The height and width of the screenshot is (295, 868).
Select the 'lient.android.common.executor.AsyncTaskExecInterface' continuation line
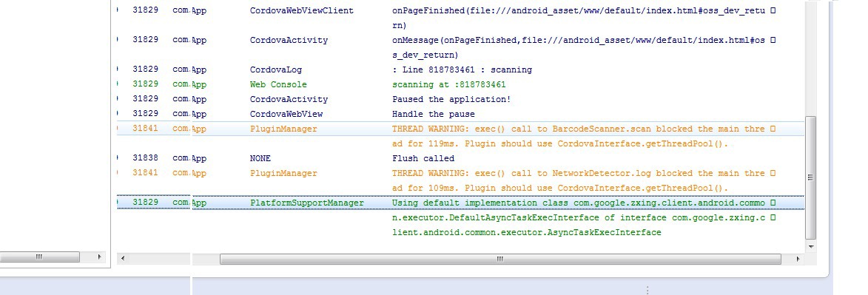click(x=526, y=232)
